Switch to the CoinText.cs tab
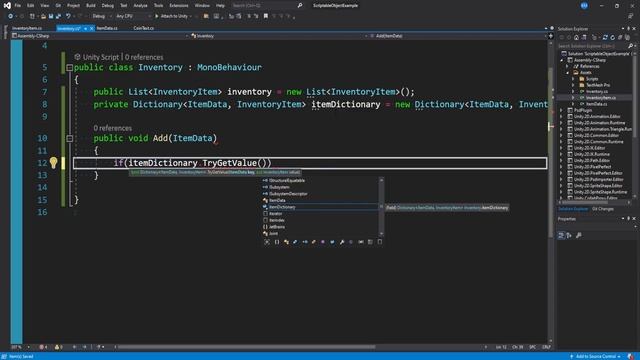This screenshot has height=360, width=640. tap(144, 28)
